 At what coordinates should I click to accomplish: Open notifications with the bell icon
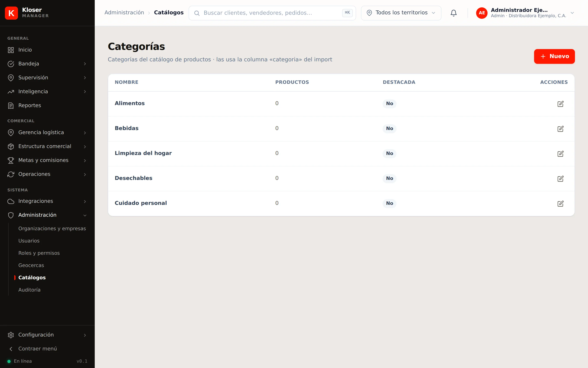tap(453, 13)
